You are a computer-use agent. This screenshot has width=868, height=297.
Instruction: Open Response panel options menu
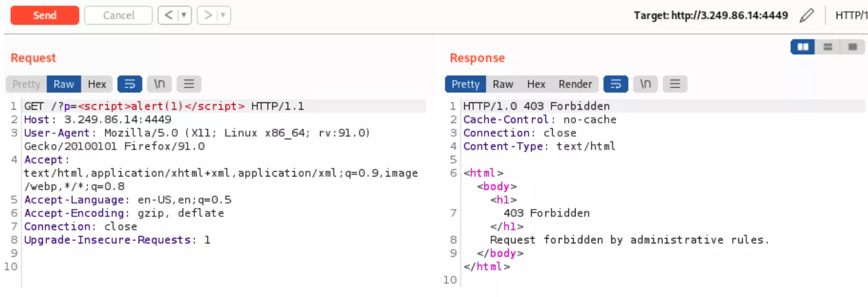pyautogui.click(x=675, y=84)
